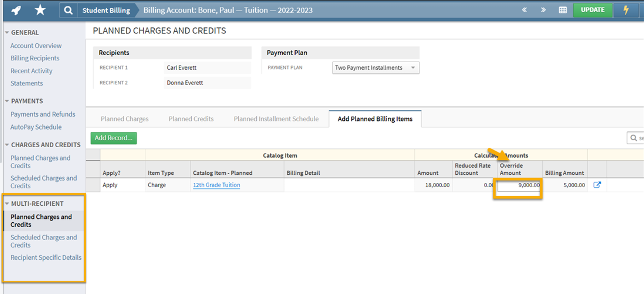644x294 pixels.
Task: Click the rocket launch icon in the navigation bar
Action: (16, 10)
